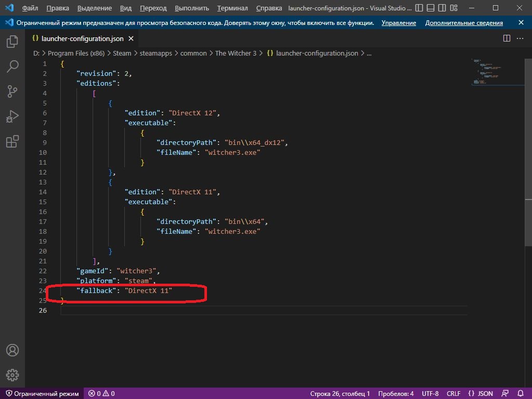Image resolution: width=532 pixels, height=399 pixels.
Task: Click "bin\\x64" value on line 17
Action: pyautogui.click(x=244, y=221)
